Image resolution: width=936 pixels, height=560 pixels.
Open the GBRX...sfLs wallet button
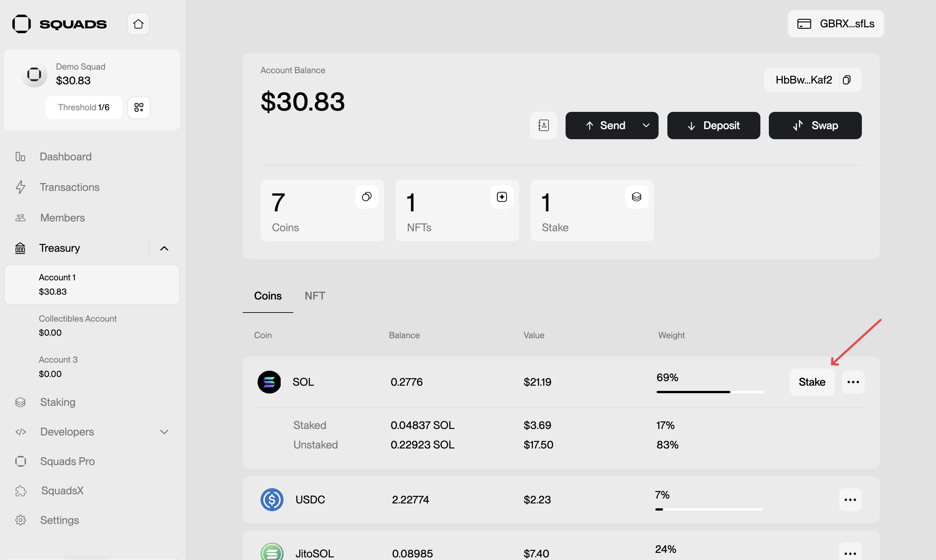pyautogui.click(x=836, y=24)
